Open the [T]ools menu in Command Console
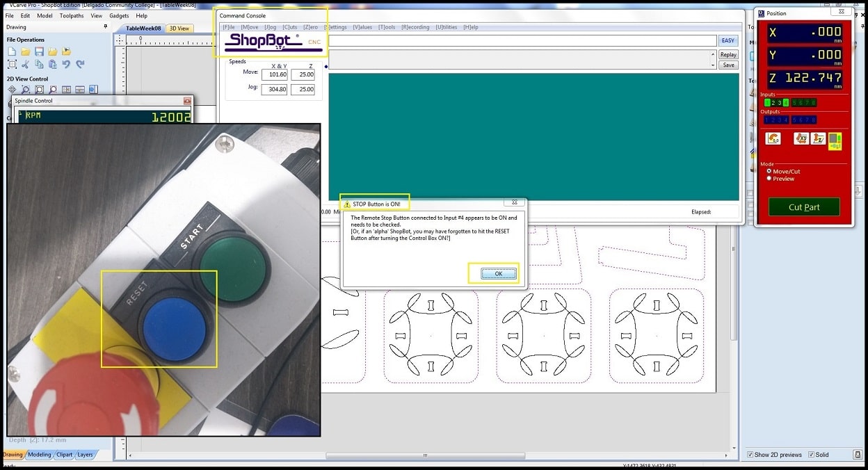868x470 pixels. pos(387,27)
